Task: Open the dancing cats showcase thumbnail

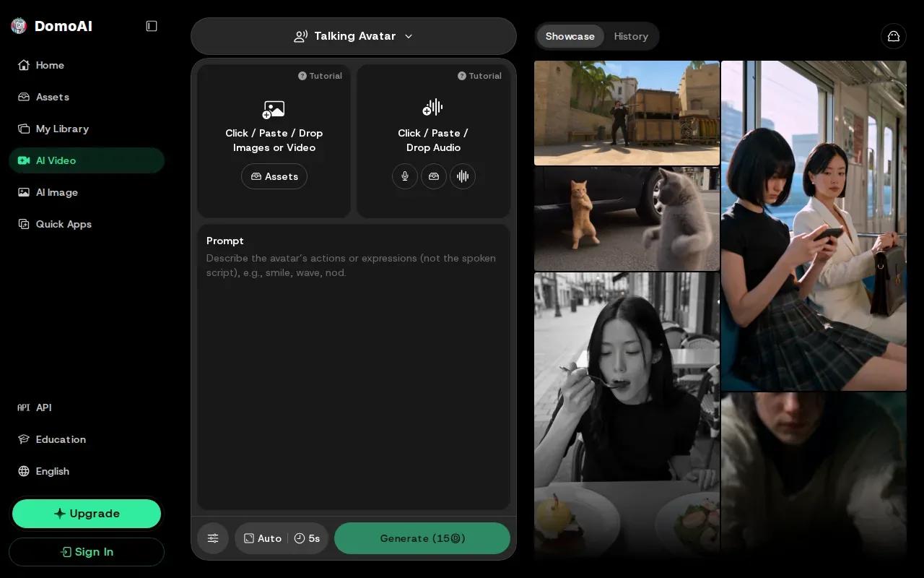Action: pos(627,219)
